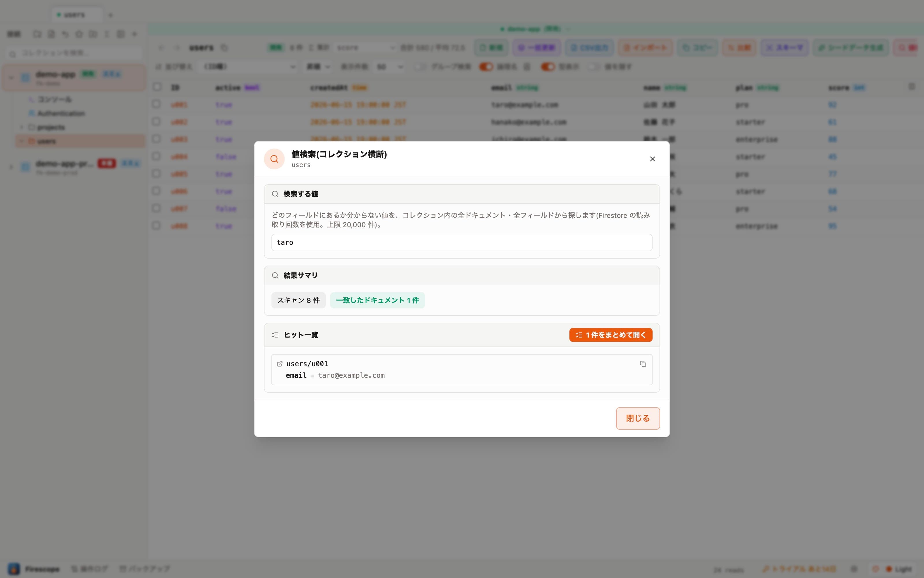The width and height of the screenshot is (924, 578).
Task: Check the row u004 checkbox
Action: point(156,156)
